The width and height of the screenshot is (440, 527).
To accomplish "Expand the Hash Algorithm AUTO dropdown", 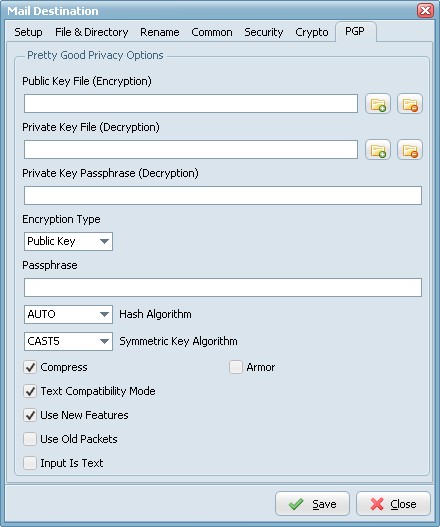I will 68,315.
